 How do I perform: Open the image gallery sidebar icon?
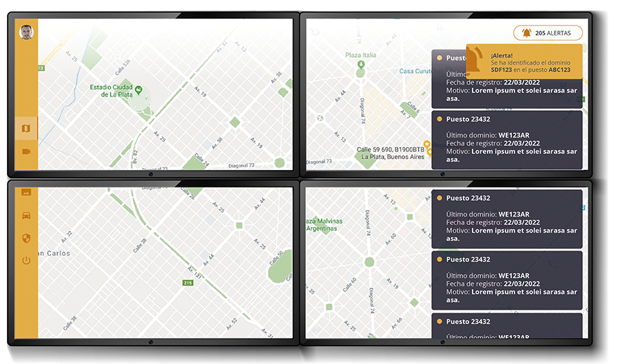pyautogui.click(x=26, y=192)
